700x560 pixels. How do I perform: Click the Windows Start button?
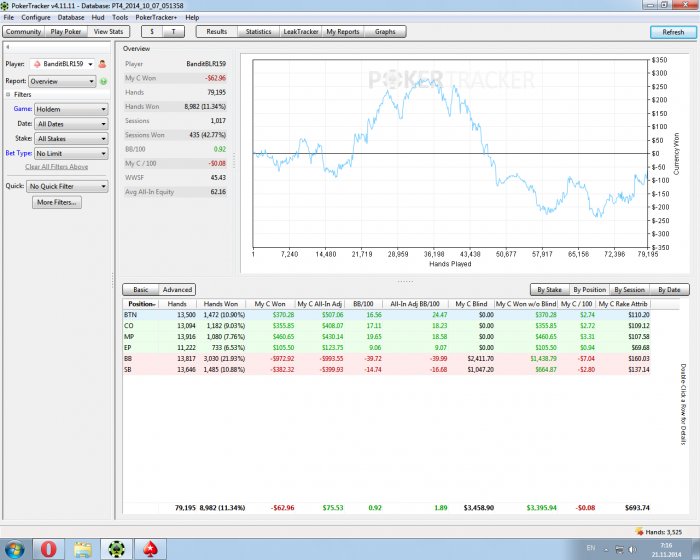(x=14, y=548)
